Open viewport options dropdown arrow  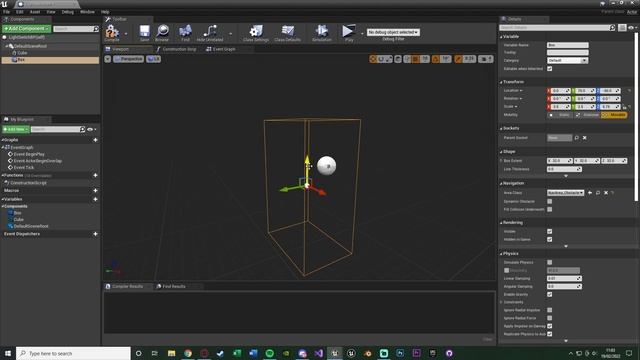point(107,59)
